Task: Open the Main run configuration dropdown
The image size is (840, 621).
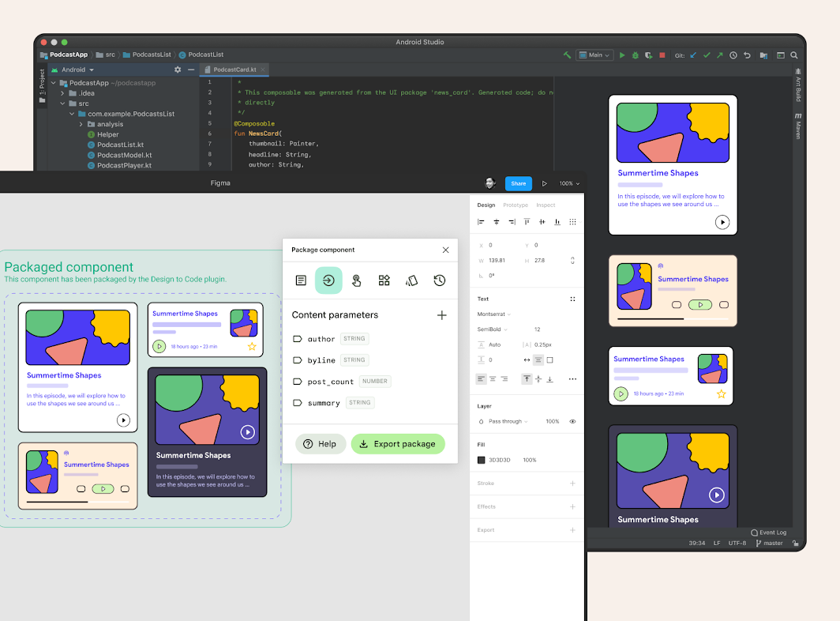Action: coord(594,55)
